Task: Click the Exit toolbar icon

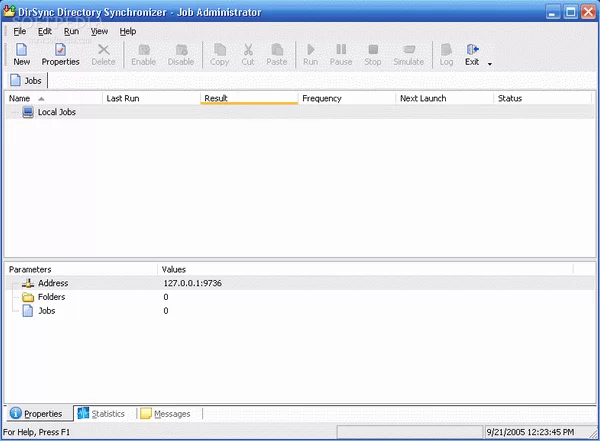Action: [473, 54]
